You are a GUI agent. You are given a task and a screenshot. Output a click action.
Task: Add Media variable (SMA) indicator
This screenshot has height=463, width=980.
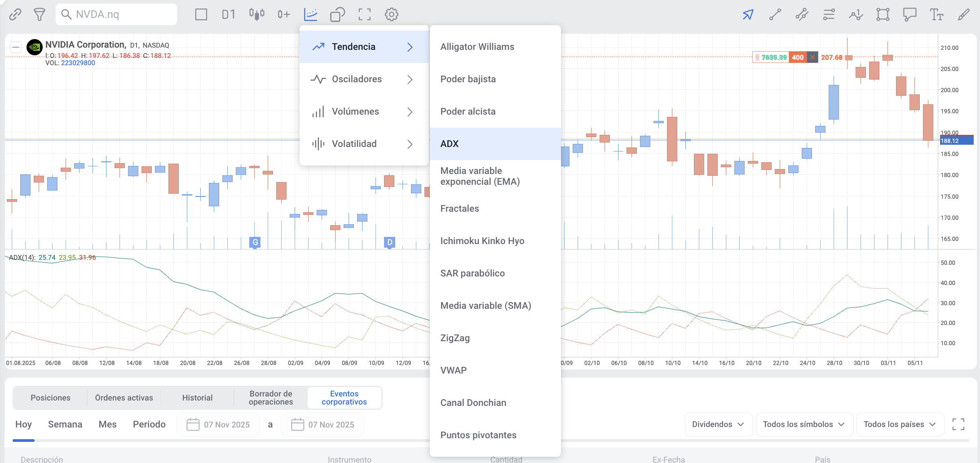tap(495, 306)
